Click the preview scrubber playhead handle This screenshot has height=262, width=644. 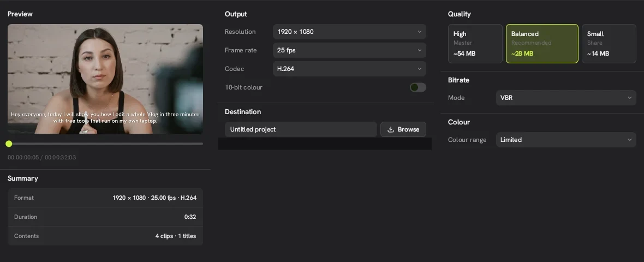(9, 144)
